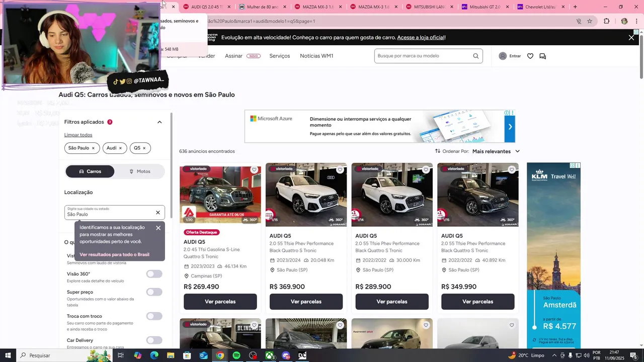Dismiss the location tooltip popup

pos(158,228)
